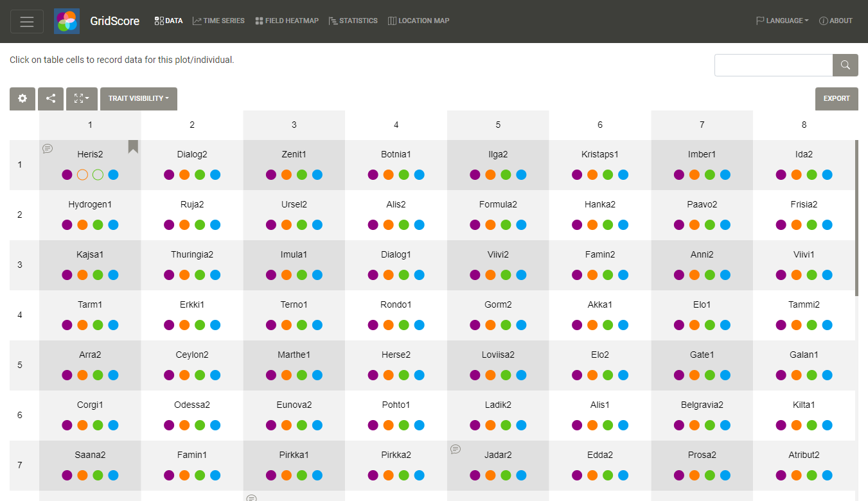Click the GridScore colorful logo

click(67, 21)
